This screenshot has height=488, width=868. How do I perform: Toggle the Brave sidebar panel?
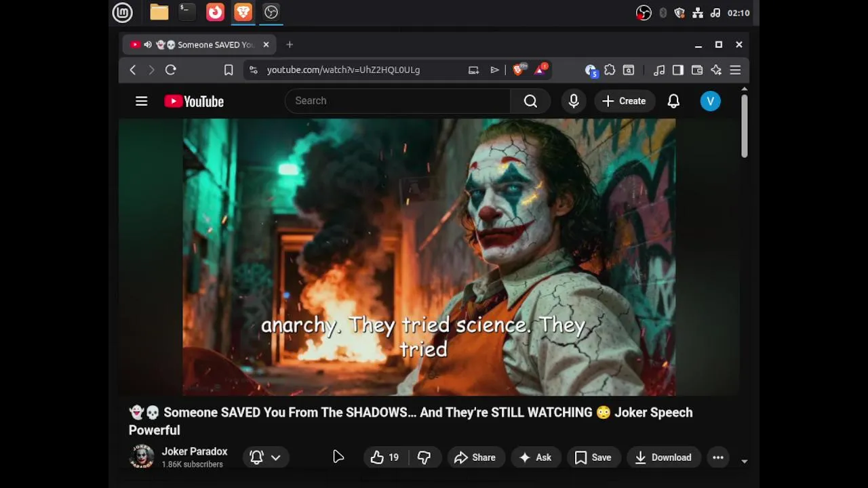[678, 70]
